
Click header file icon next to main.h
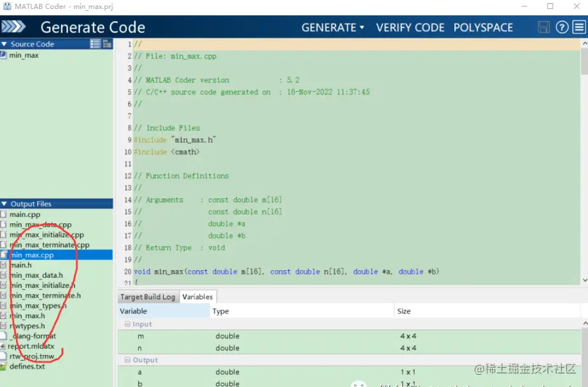click(3, 265)
